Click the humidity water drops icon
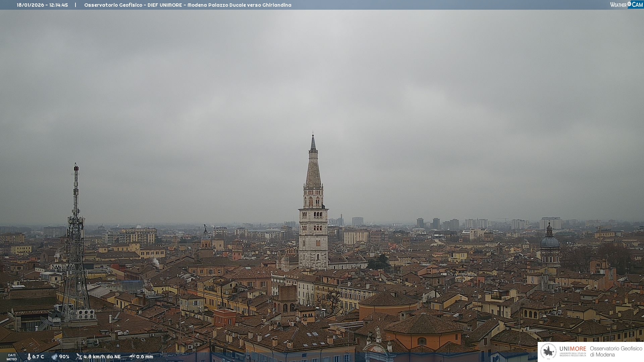The image size is (644, 362). [54, 357]
